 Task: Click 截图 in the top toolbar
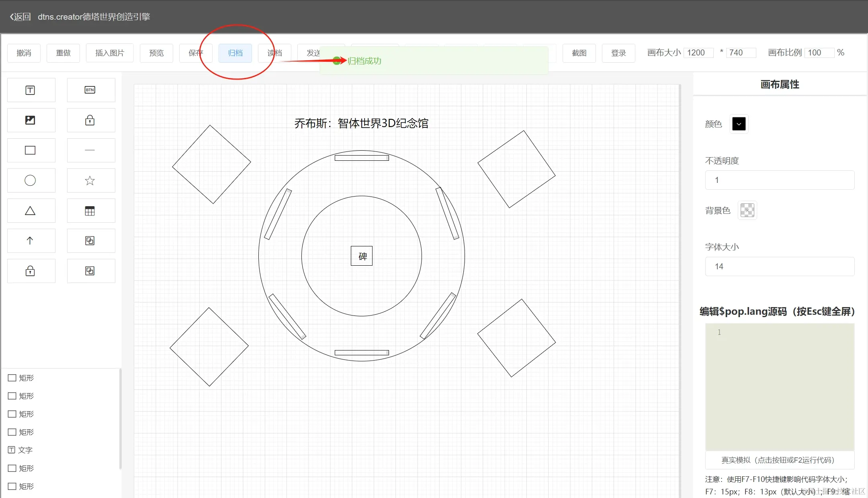[x=579, y=53]
